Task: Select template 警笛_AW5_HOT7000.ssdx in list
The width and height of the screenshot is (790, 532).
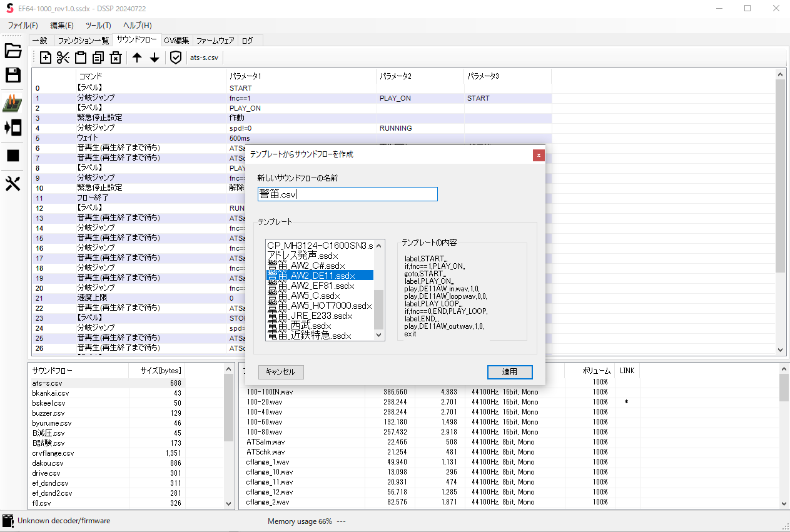Action: click(319, 306)
